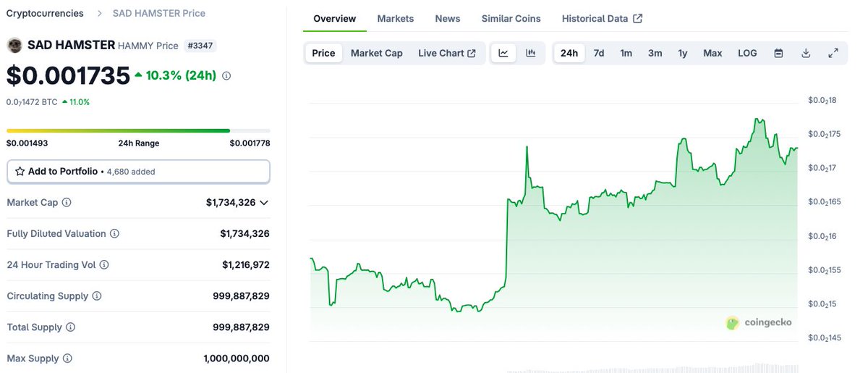Click the $0.001735 current price
The height and width of the screenshot is (373, 868).
pos(69,75)
